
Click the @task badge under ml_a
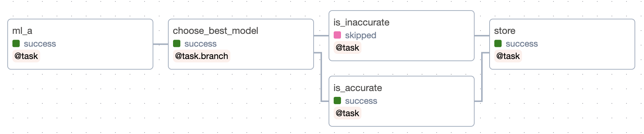point(26,56)
